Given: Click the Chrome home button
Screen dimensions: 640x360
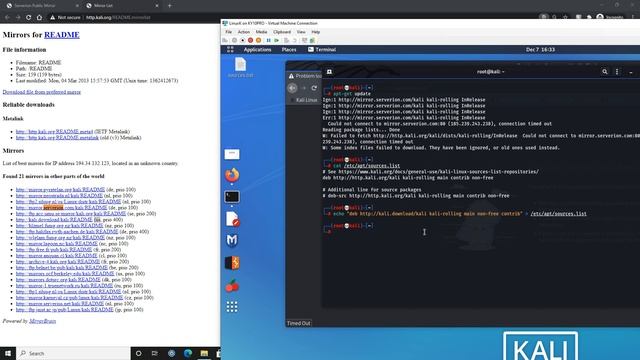Looking at the screenshot, I should tap(39, 18).
